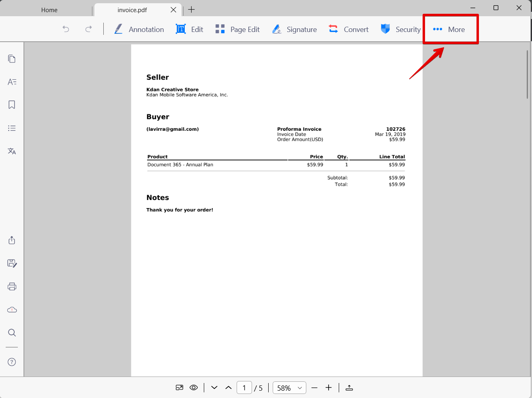Go to next page with down chevron
The height and width of the screenshot is (398, 532).
click(214, 387)
